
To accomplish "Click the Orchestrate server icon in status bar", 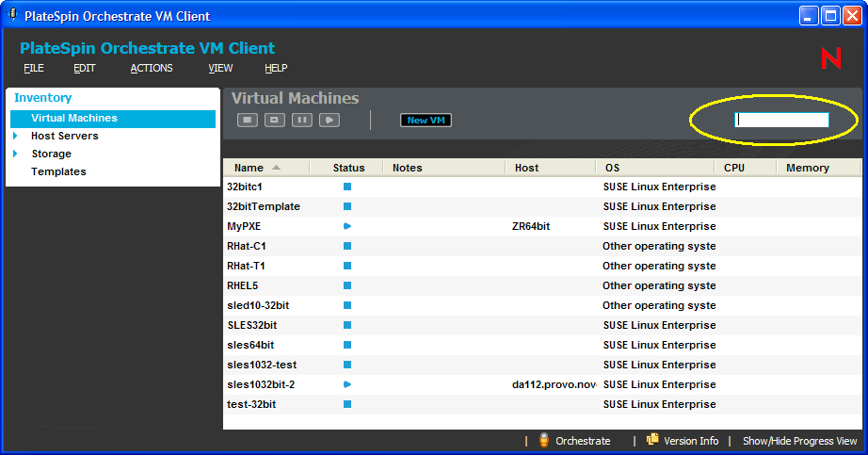I will 544,440.
